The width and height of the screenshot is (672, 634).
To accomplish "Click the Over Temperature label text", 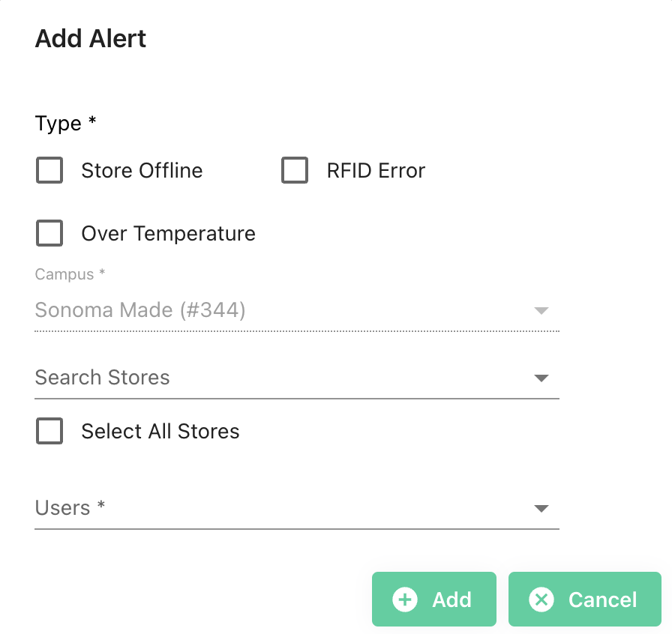I will (169, 234).
